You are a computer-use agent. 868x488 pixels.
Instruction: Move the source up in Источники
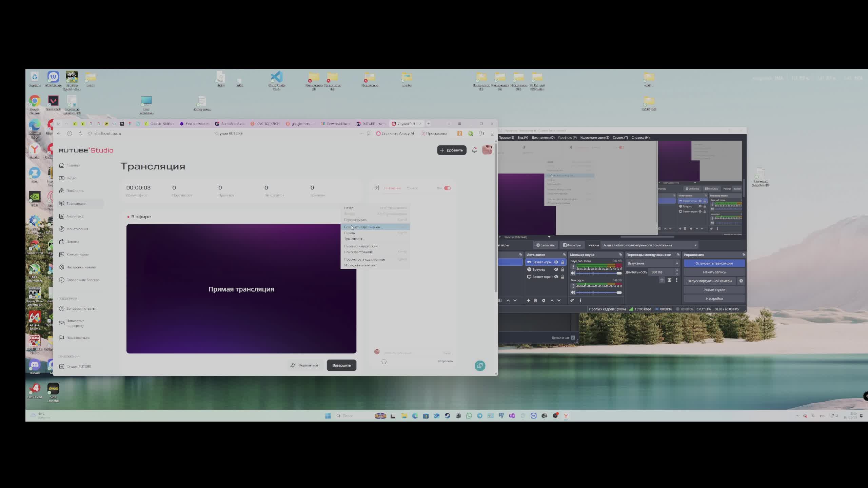552,301
